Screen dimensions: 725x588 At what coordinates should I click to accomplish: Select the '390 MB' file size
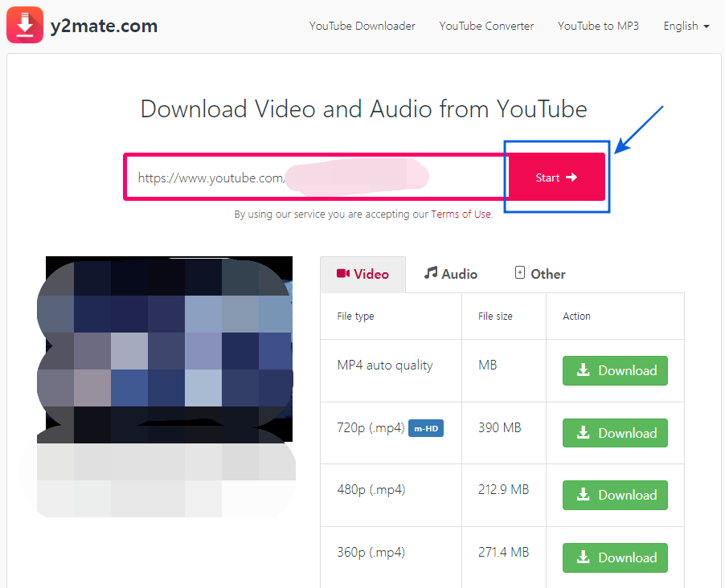coord(499,427)
